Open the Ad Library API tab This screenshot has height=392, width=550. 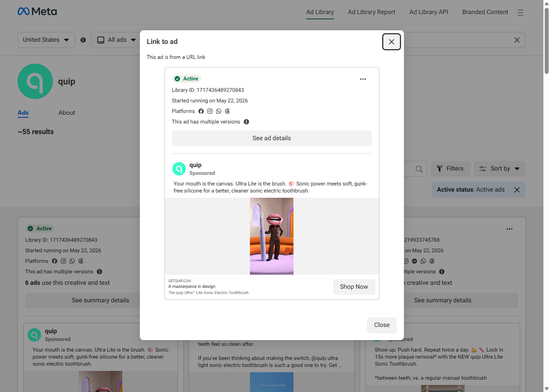click(429, 12)
